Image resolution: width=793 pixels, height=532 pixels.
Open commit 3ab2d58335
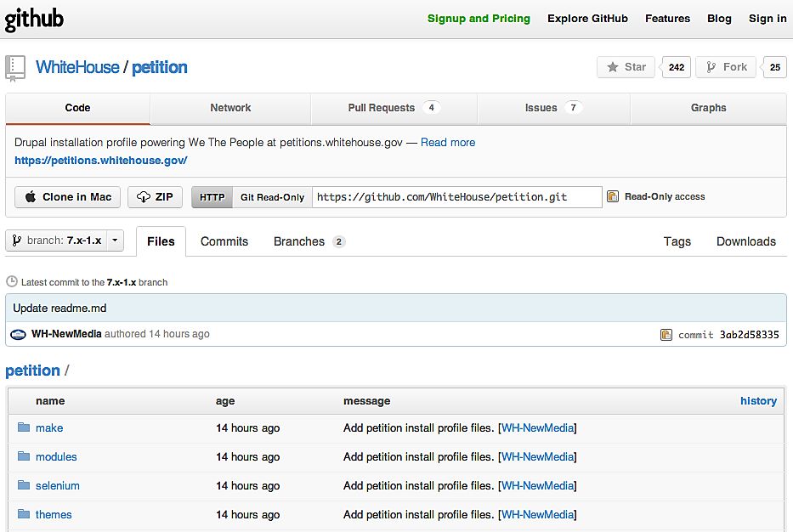click(749, 334)
